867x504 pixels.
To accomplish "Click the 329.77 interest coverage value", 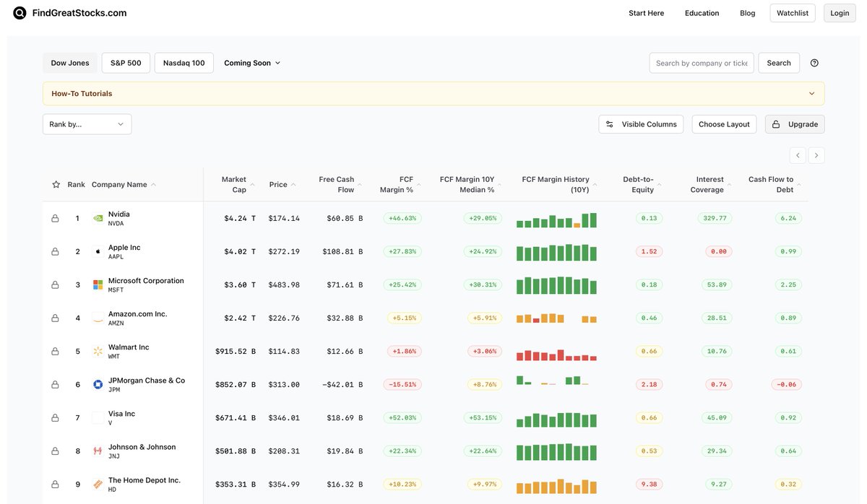I will click(715, 218).
